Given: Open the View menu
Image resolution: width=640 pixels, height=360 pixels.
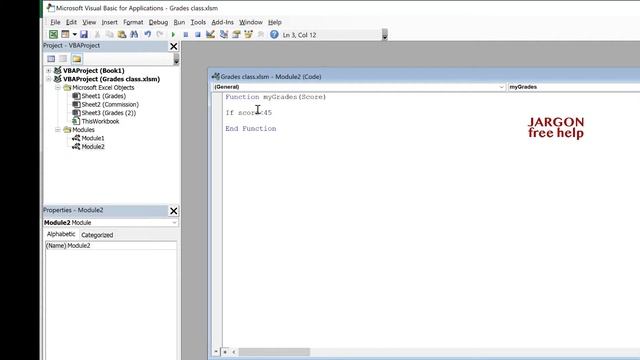Looking at the screenshot, I should [x=89, y=22].
